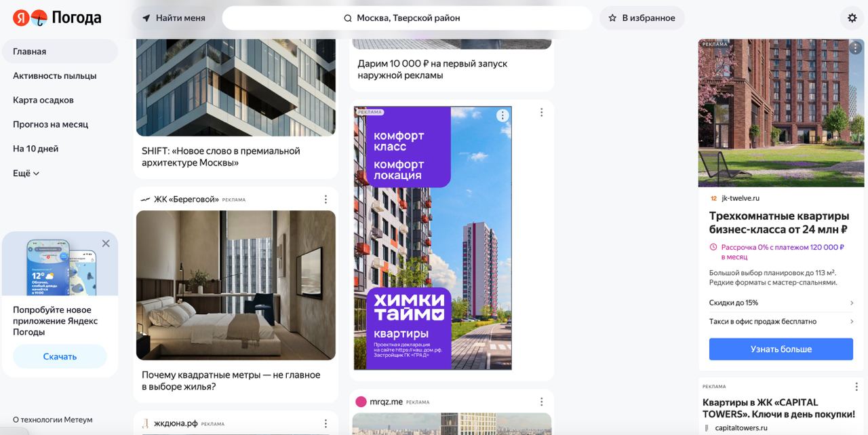The height and width of the screenshot is (435, 868).
Task: Expand Такси в офис продаж бесплатно row
Action: [781, 322]
